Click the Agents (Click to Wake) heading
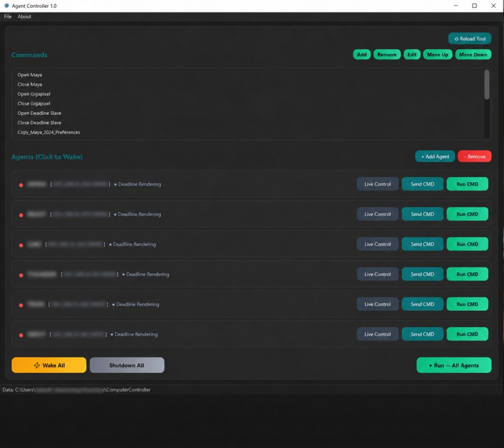504x448 pixels. pos(47,157)
